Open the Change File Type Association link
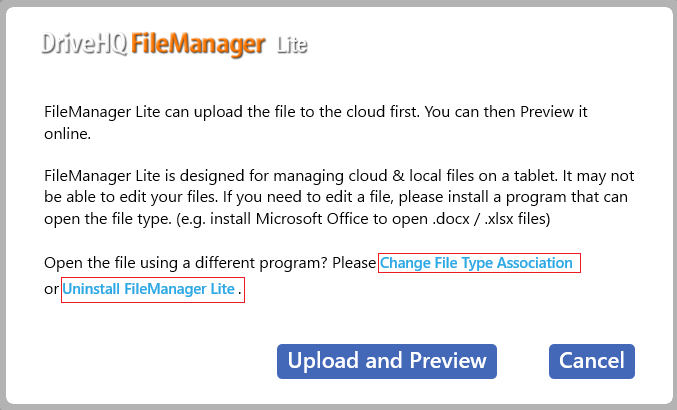This screenshot has width=677, height=410. pyautogui.click(x=477, y=263)
